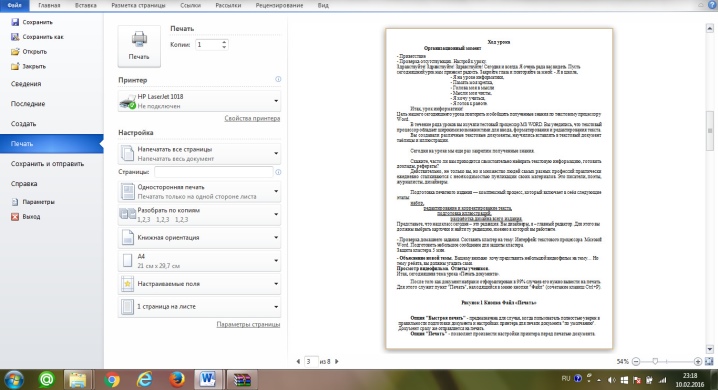Click the Свойства принтера link
The image size is (718, 390).
click(252, 118)
